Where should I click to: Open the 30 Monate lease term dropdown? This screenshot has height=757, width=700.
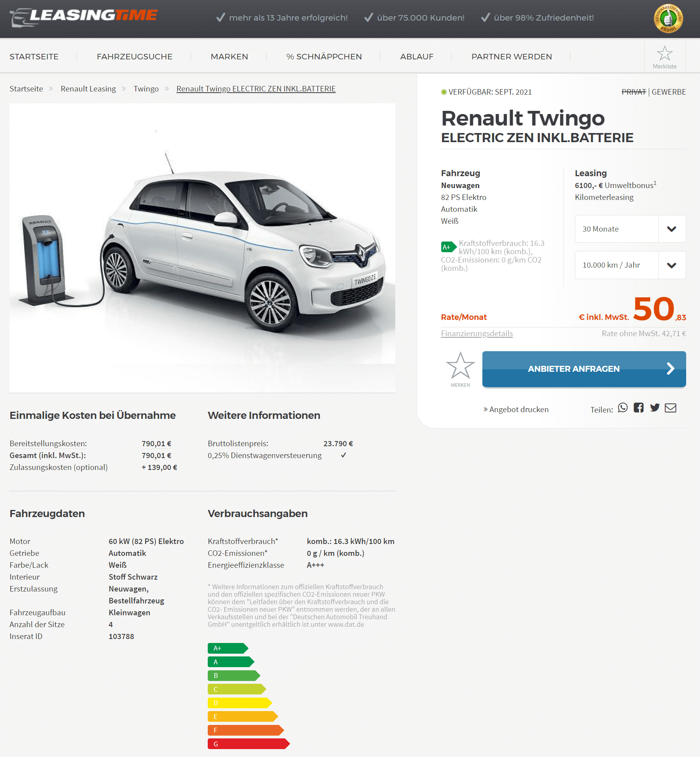pos(630,229)
